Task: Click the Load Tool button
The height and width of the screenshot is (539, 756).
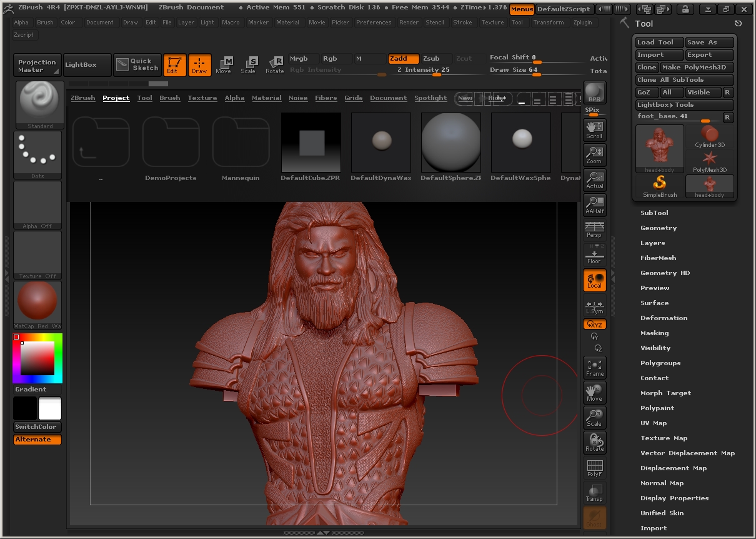Action: [659, 42]
